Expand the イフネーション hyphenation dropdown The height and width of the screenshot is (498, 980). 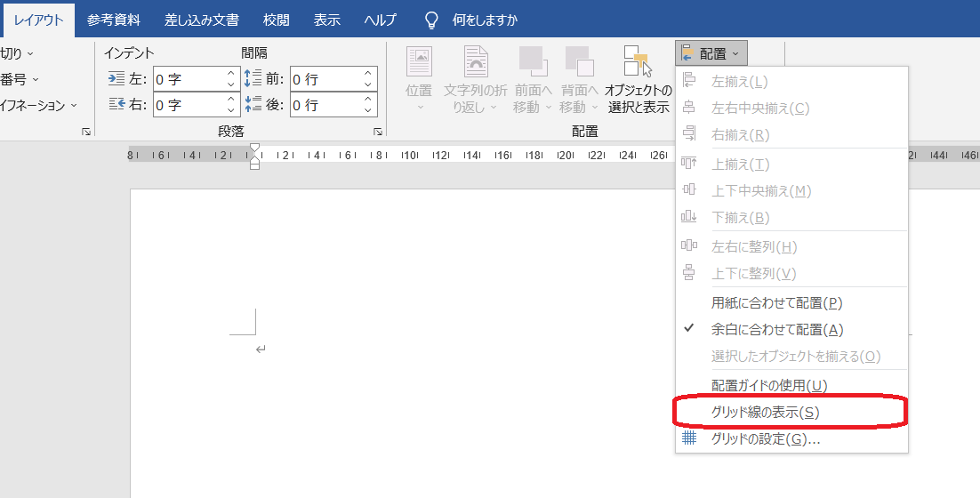[39, 105]
